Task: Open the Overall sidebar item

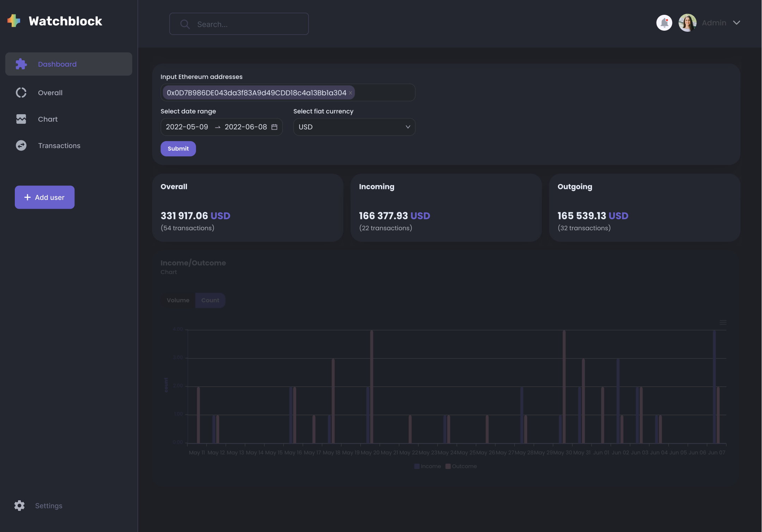Action: [x=50, y=93]
